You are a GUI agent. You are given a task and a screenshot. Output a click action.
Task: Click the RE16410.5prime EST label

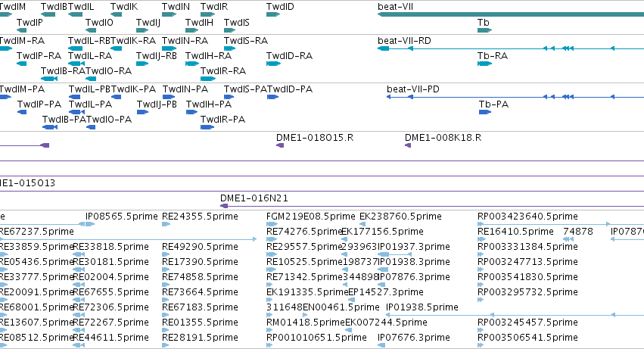pos(515,232)
